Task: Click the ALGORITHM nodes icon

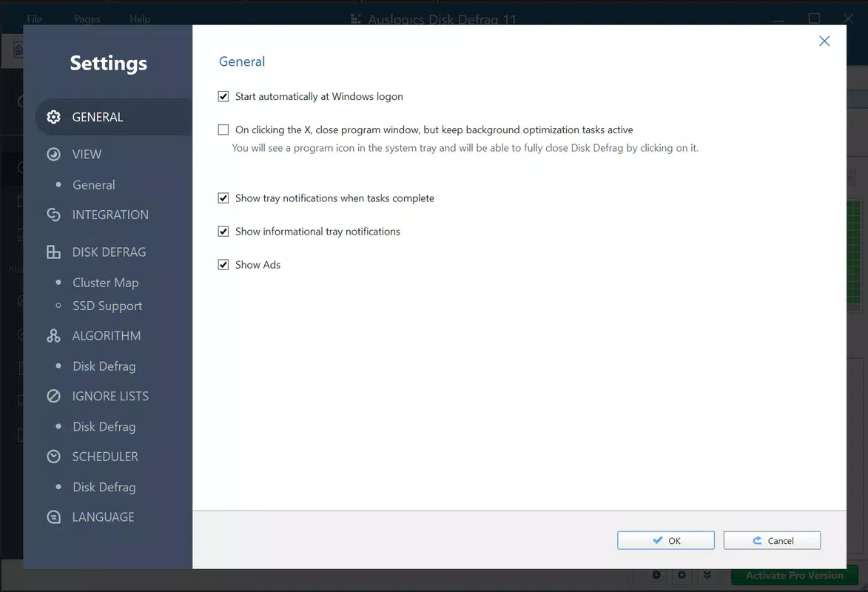Action: 54,336
